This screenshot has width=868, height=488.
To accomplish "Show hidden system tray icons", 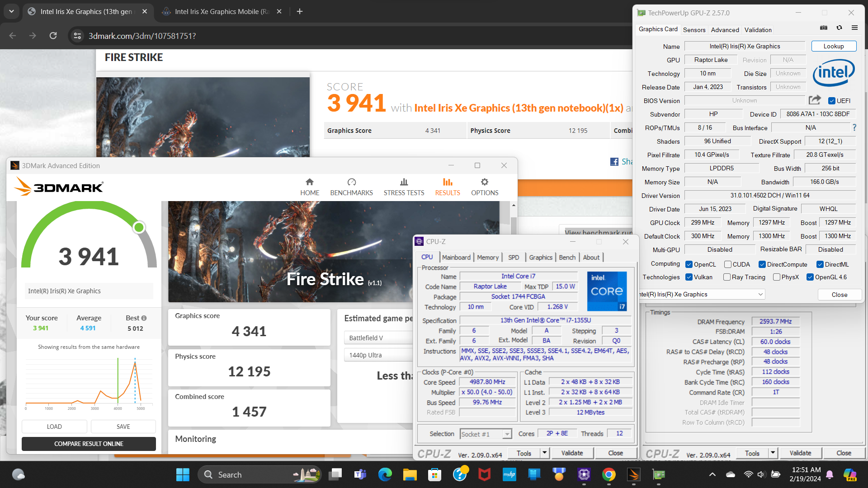I will pos(712,474).
